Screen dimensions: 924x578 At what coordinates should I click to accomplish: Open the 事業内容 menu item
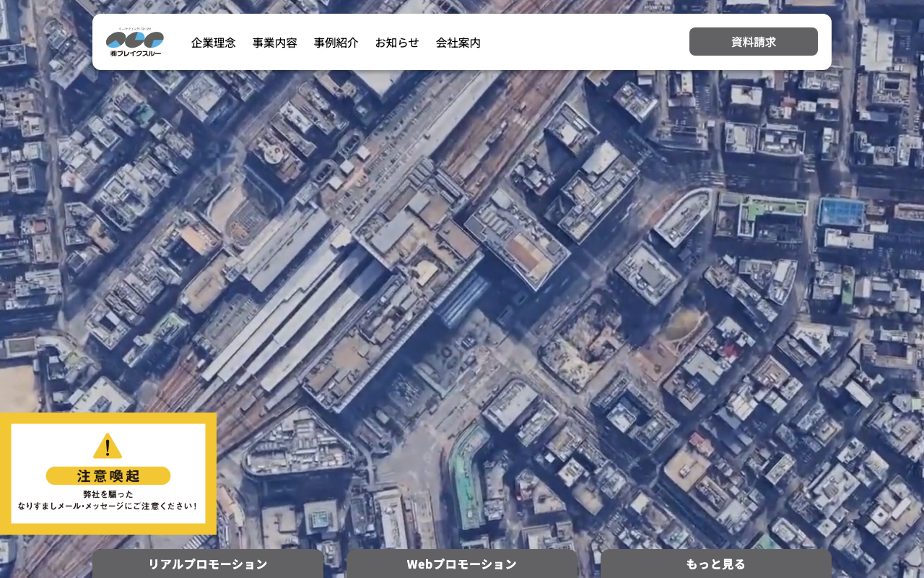pos(274,43)
